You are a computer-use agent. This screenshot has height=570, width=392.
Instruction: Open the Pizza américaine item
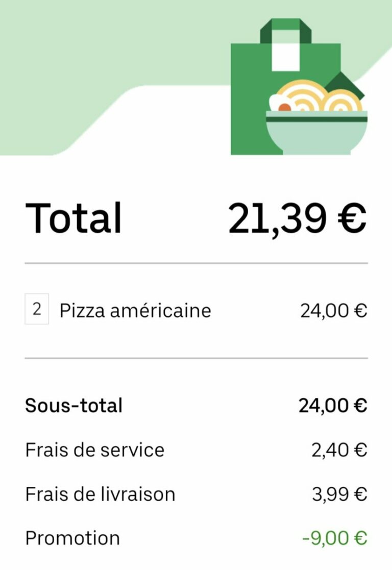point(135,310)
